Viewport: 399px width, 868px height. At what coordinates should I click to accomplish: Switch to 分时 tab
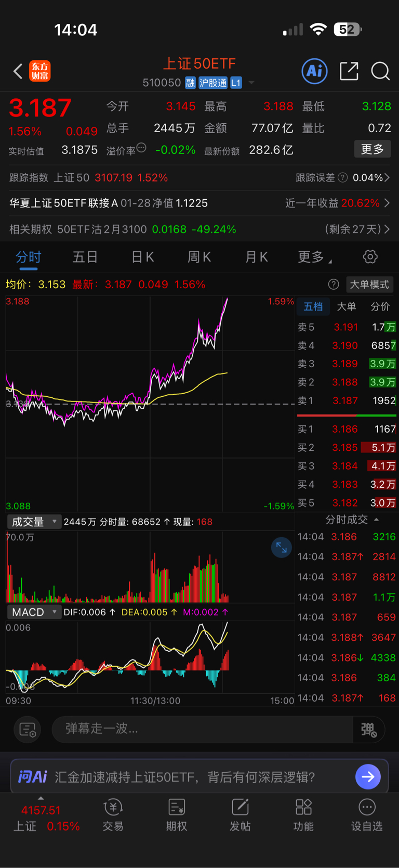click(x=28, y=257)
